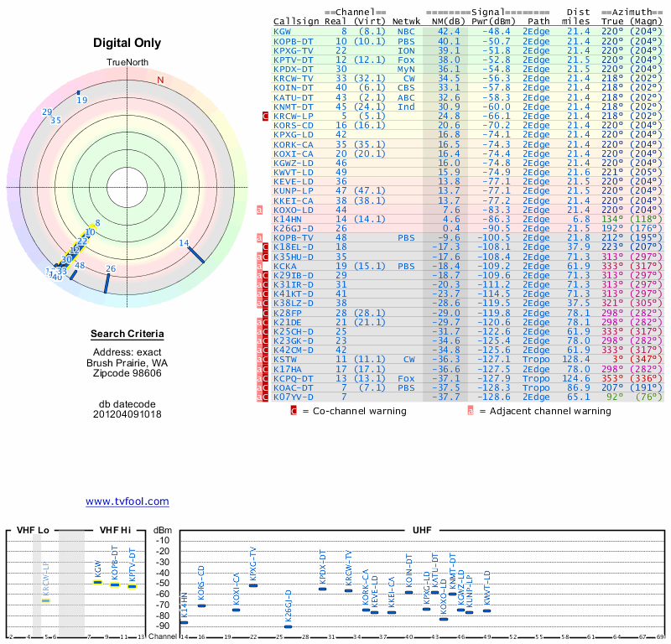Click the KRCW-LP bar in VHF Lo chart
Screen dimensions: 671x644
click(46, 600)
